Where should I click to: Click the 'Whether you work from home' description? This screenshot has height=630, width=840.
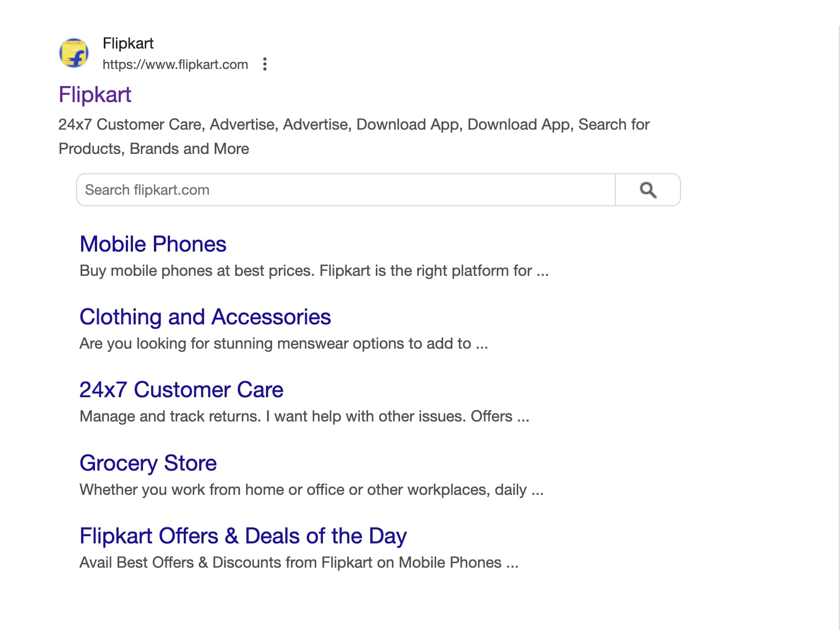click(x=311, y=490)
